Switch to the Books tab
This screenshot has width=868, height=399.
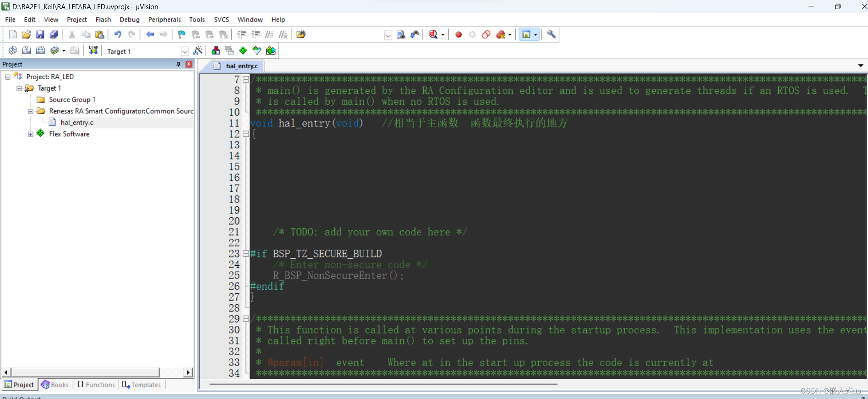(55, 385)
